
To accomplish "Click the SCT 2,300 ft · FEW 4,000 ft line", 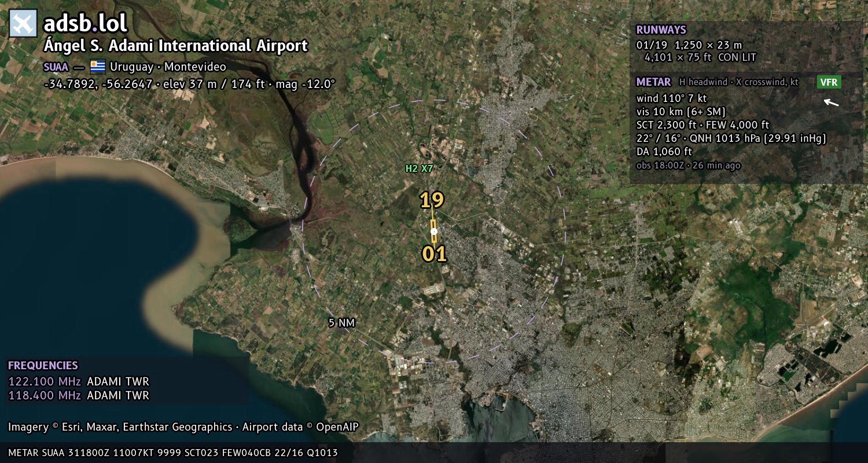I will [703, 125].
